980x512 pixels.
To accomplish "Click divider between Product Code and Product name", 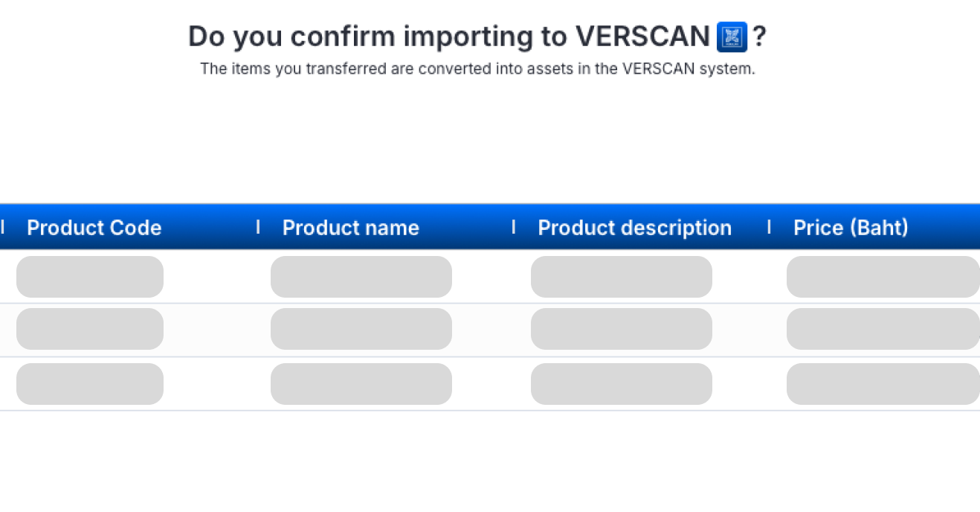I will [258, 227].
